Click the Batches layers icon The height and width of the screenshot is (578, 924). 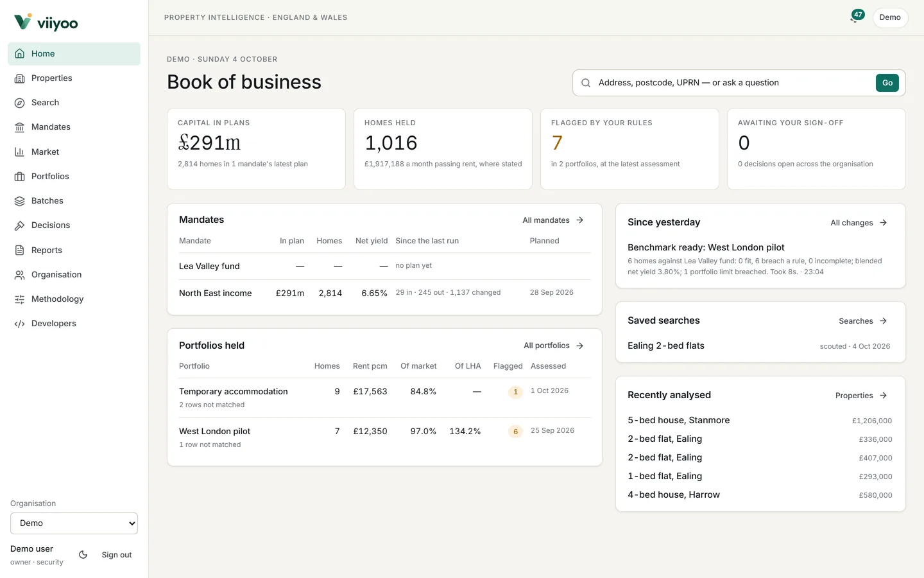pos(19,201)
